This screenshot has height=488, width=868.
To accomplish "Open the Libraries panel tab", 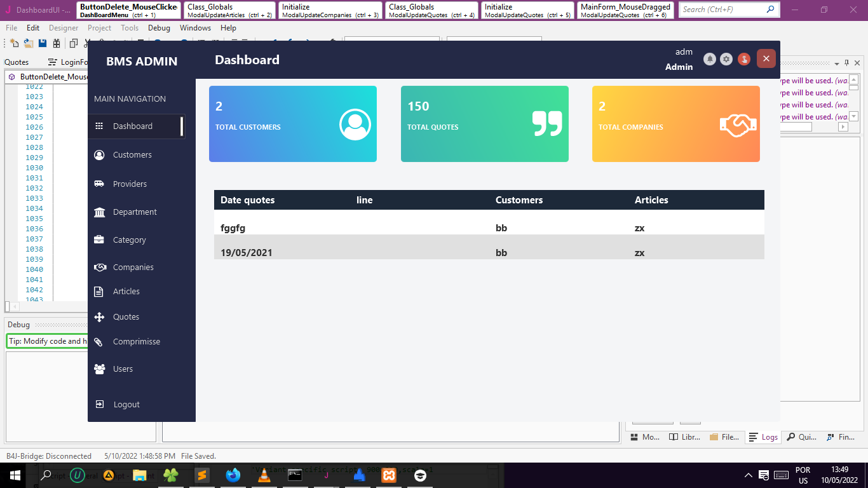I will [x=685, y=437].
